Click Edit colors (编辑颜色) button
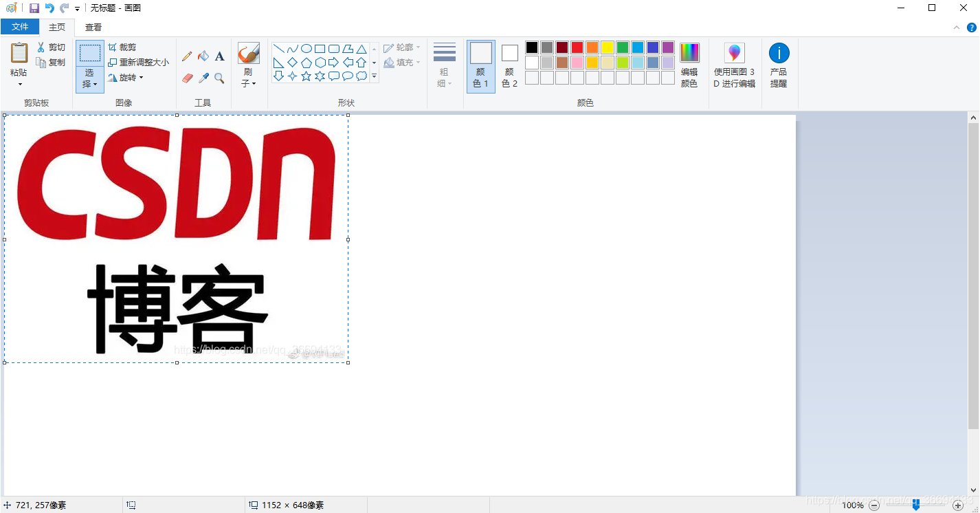Screen dimensions: 980x513 (689, 65)
